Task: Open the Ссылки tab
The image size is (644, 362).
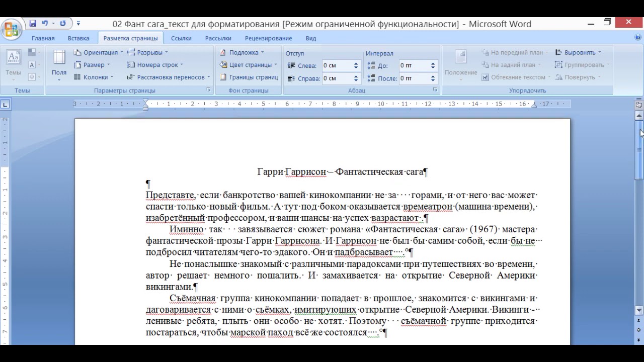Action: [181, 38]
